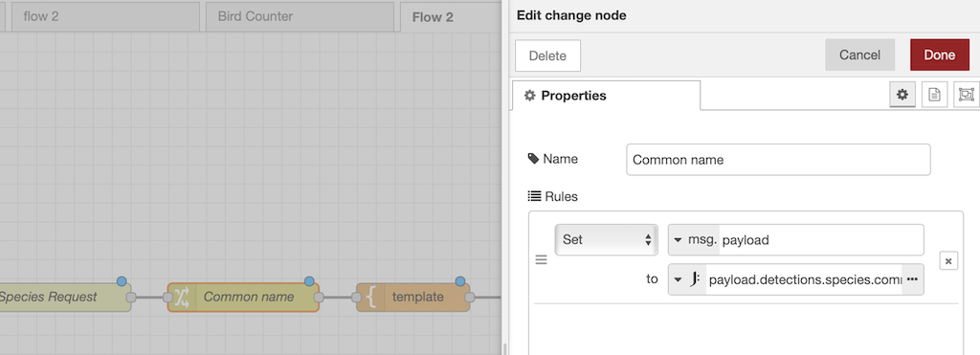Switch to the Bird Counter tab

pos(300,17)
